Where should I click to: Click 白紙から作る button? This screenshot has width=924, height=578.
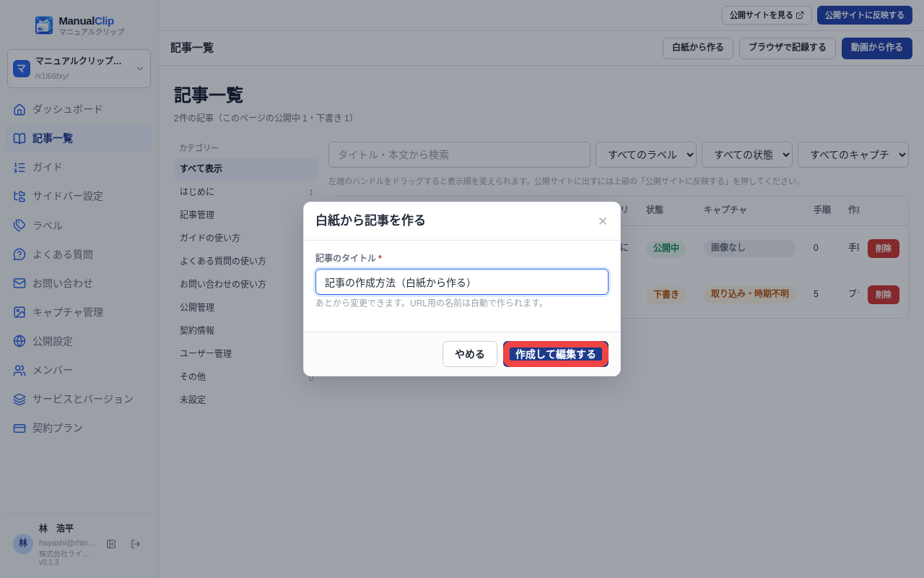coord(698,48)
